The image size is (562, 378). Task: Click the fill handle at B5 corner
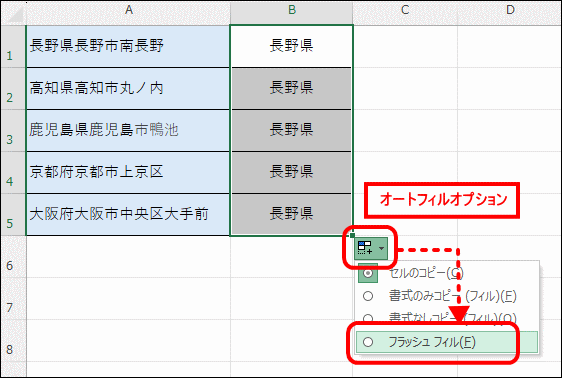click(353, 235)
